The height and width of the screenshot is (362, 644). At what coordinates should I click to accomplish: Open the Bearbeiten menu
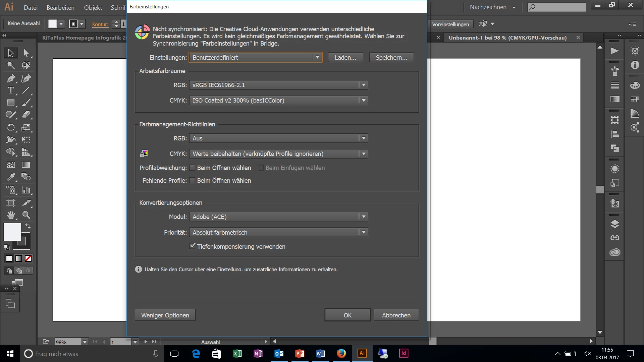click(60, 7)
